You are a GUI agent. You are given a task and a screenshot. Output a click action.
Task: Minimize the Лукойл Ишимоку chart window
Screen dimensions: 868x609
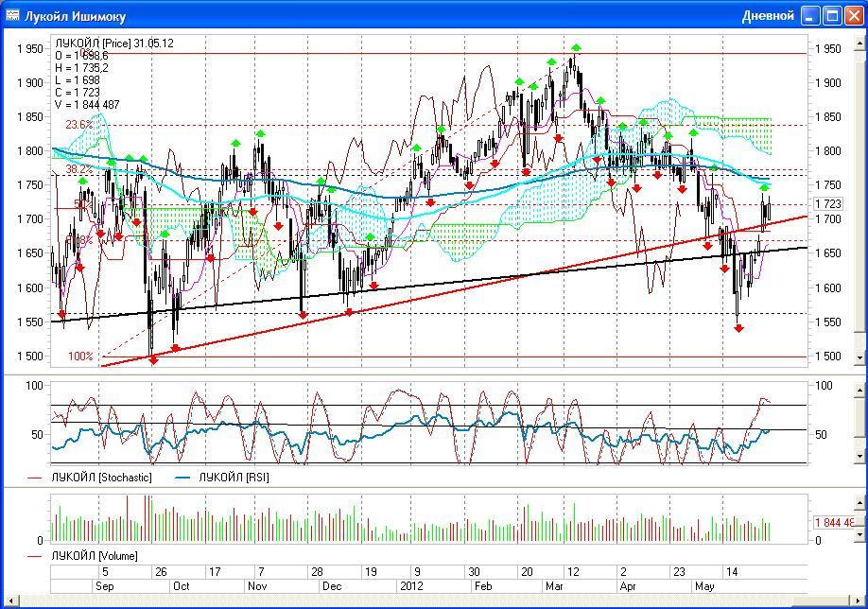point(811,15)
